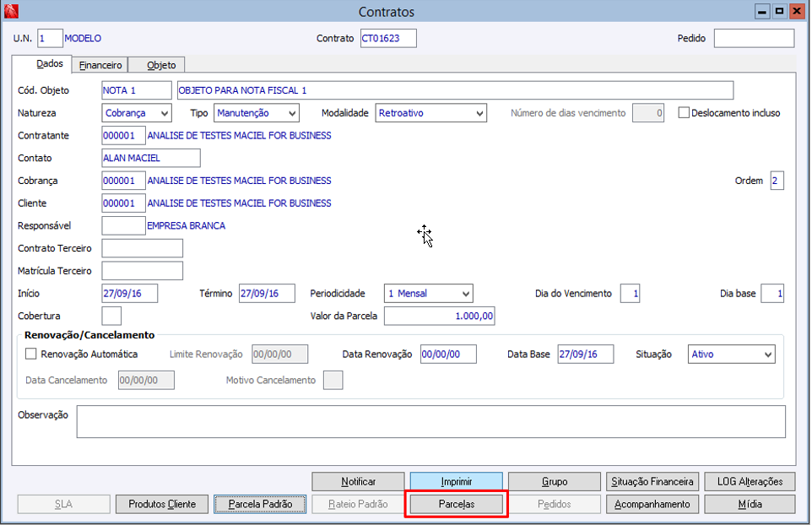Open Situação Financeira
The height and width of the screenshot is (525, 812).
pyautogui.click(x=652, y=481)
